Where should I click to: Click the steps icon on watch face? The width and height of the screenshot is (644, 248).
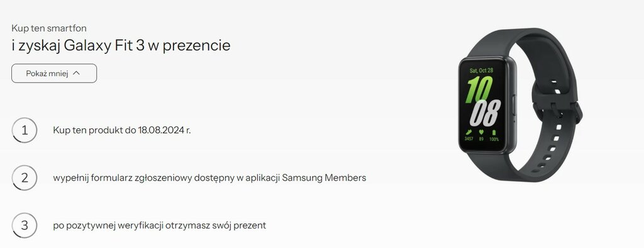(x=469, y=132)
